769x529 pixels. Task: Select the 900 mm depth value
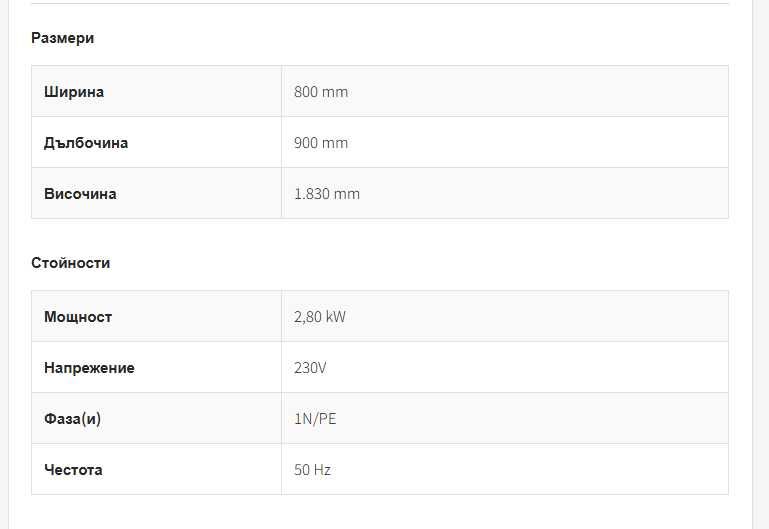point(321,143)
